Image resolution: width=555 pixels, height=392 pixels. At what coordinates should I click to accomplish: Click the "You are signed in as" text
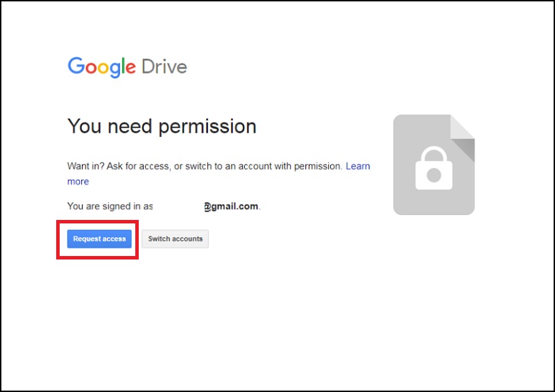[x=110, y=206]
